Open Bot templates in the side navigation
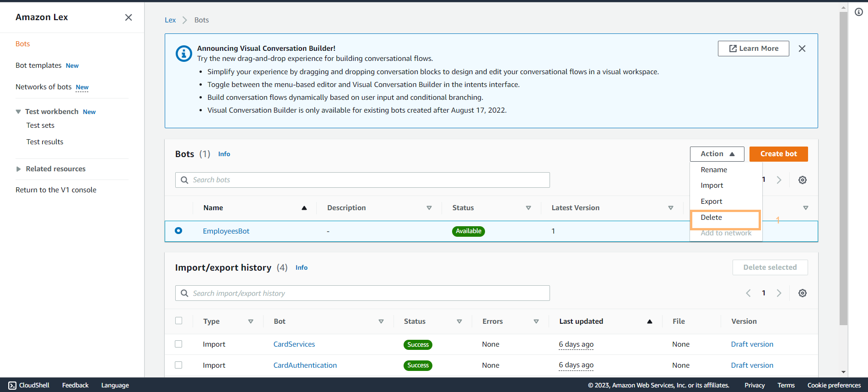Image resolution: width=868 pixels, height=392 pixels. tap(38, 65)
